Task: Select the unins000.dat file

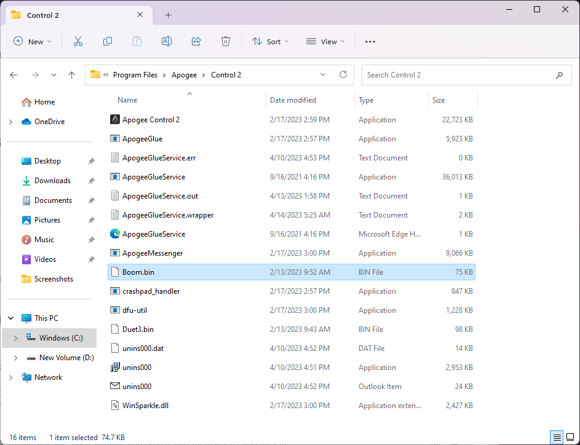Action: (291, 348)
